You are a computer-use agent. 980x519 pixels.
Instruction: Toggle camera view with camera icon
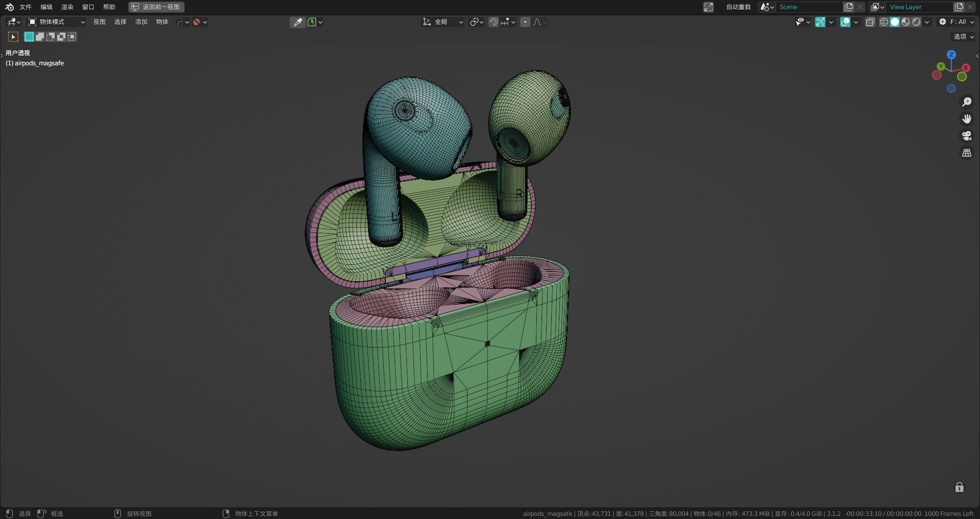[x=966, y=136]
